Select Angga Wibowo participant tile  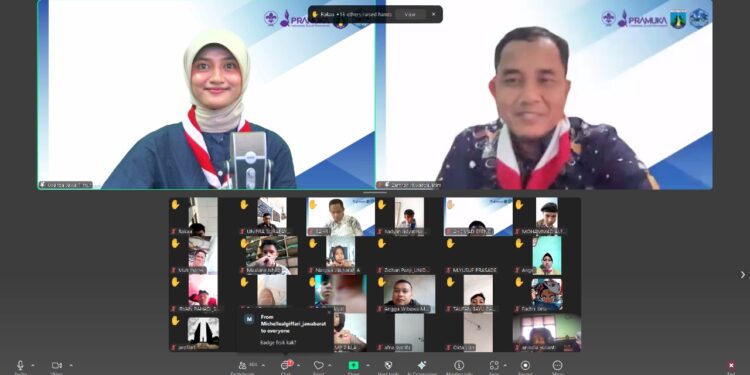409,294
